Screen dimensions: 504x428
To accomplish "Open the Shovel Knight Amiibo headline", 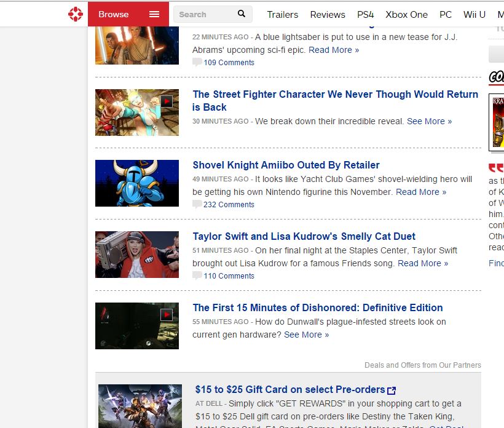I will coord(286,165).
